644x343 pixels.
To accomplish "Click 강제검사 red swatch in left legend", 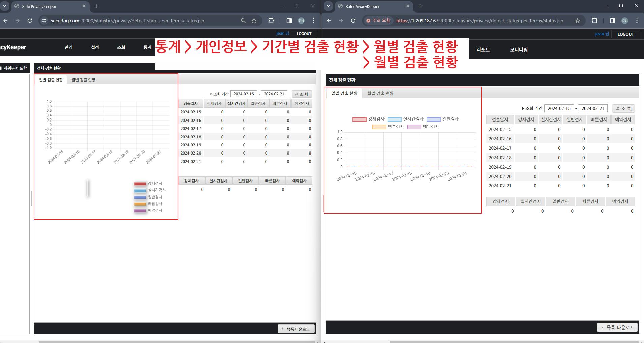I will click(x=140, y=184).
